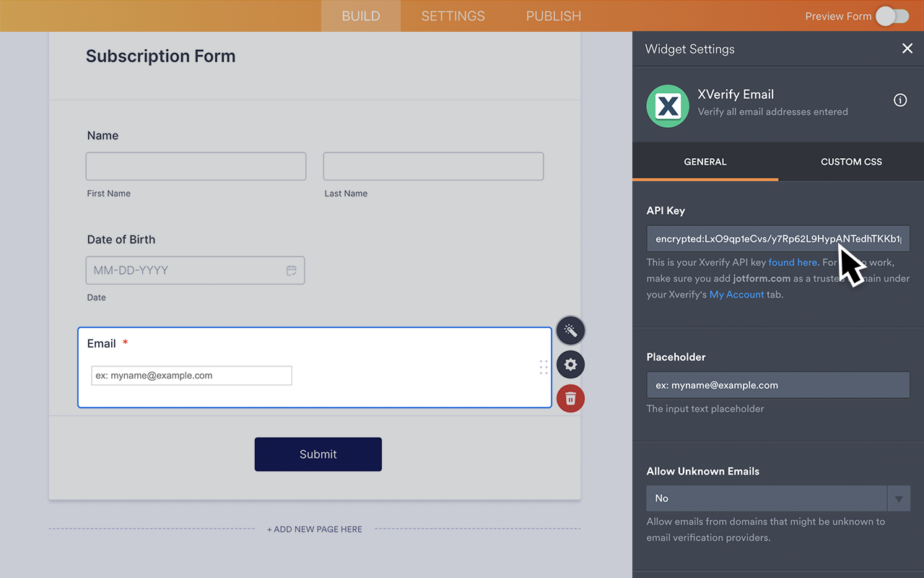Screen dimensions: 924x578
Task: View widget info via the circled-i icon
Action: coord(900,100)
